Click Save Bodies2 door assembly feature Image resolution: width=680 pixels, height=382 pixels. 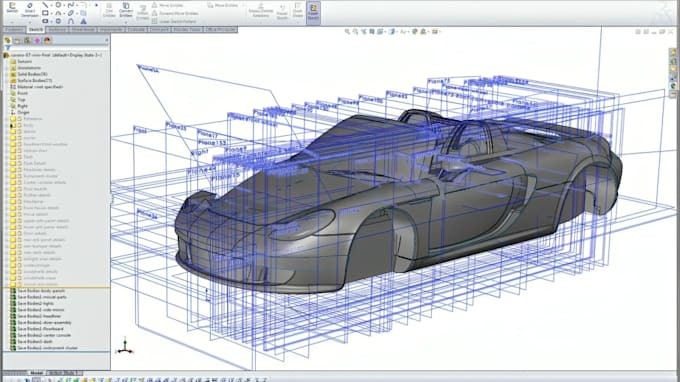[40, 323]
